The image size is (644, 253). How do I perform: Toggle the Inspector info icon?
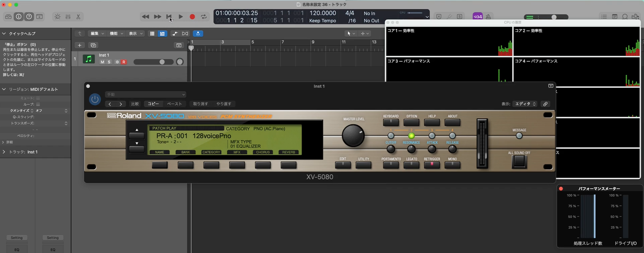19,17
